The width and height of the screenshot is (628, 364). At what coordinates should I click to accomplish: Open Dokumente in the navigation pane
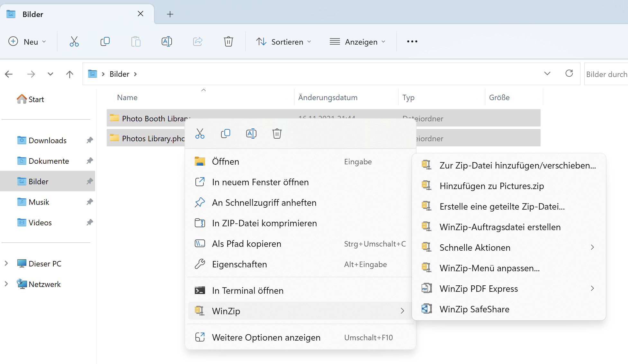(48, 161)
